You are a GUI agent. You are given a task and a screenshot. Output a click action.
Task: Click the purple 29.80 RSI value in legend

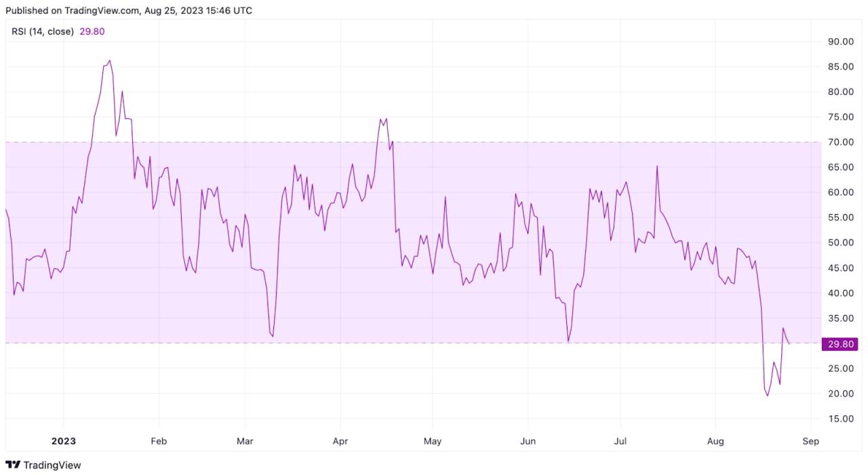92,31
